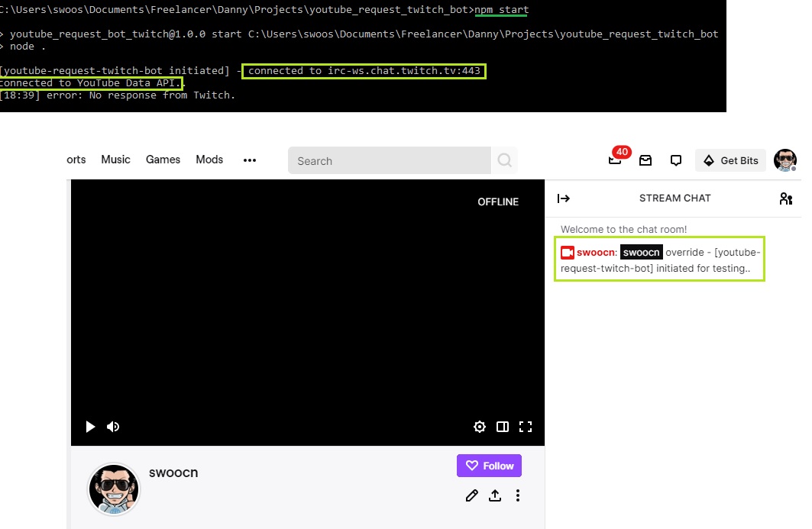Open the partly cut-off Esports tab

pyautogui.click(x=76, y=160)
